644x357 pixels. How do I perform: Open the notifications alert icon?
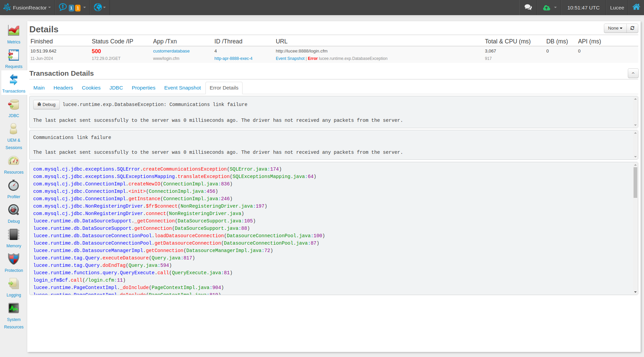click(62, 7)
